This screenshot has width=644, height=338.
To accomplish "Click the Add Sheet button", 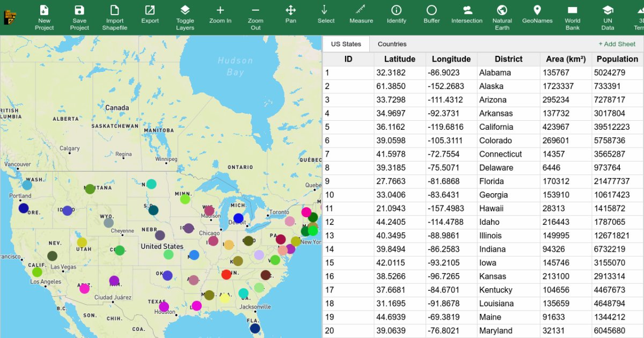I will click(617, 44).
